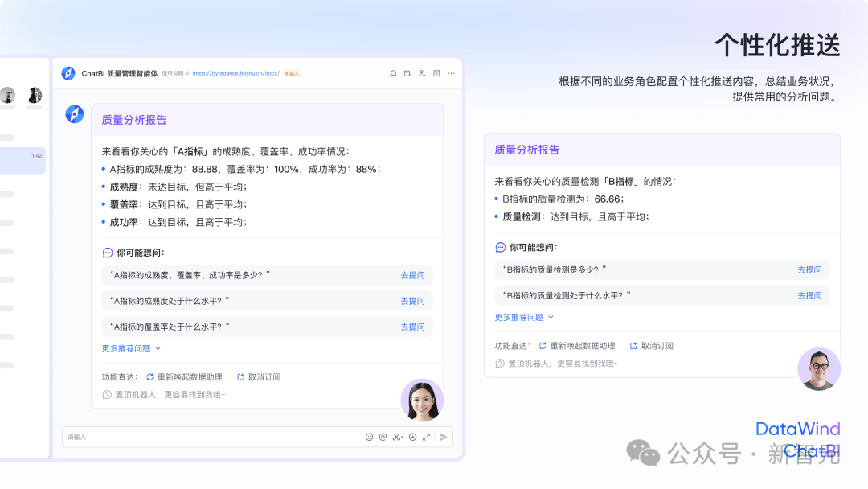This screenshot has width=868, height=489.
Task: Click 取消订阅 text in right card
Action: (x=657, y=346)
